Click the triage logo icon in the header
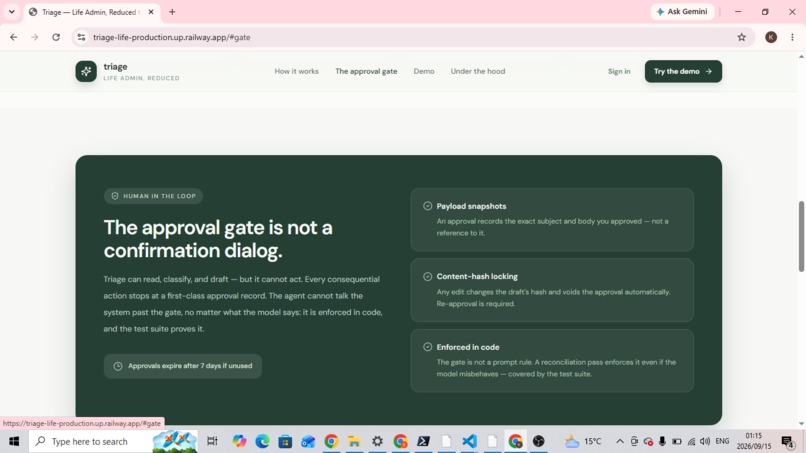 (86, 71)
